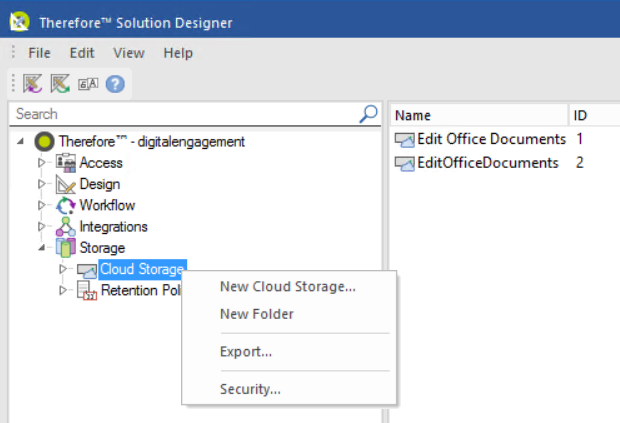Select Therefore - digitalengagement tree label
This screenshot has height=423, width=620.
152,141
